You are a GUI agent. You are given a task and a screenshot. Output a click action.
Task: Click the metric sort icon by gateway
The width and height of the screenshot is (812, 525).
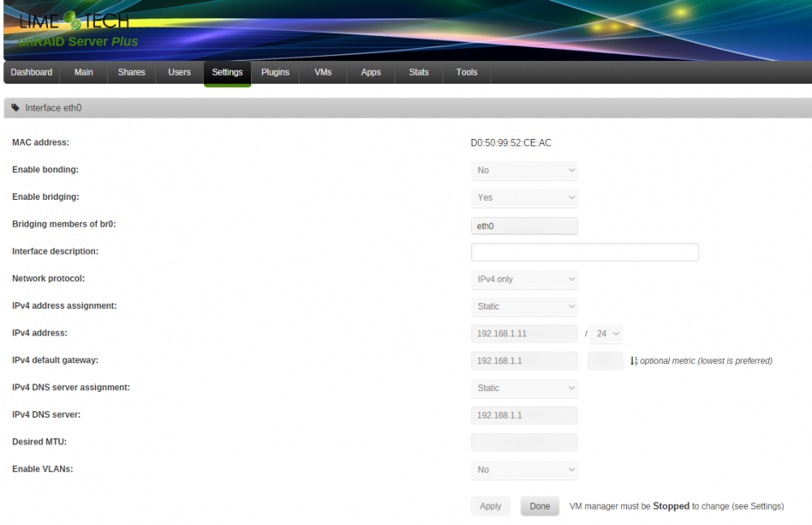coord(634,361)
